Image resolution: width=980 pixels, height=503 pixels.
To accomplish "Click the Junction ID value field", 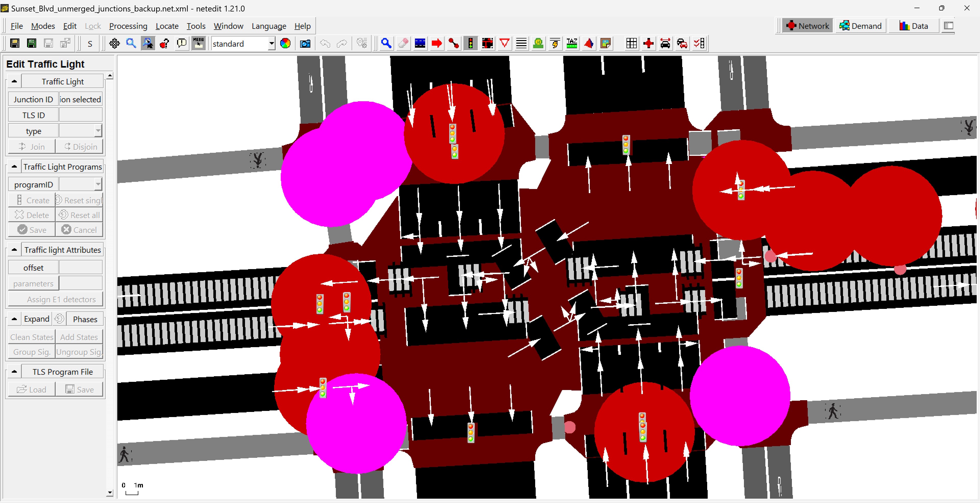I will point(81,99).
